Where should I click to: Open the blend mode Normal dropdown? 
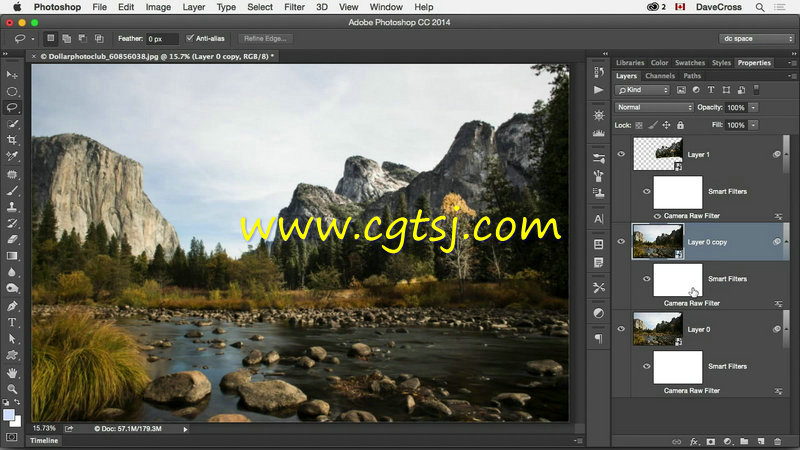pos(655,107)
